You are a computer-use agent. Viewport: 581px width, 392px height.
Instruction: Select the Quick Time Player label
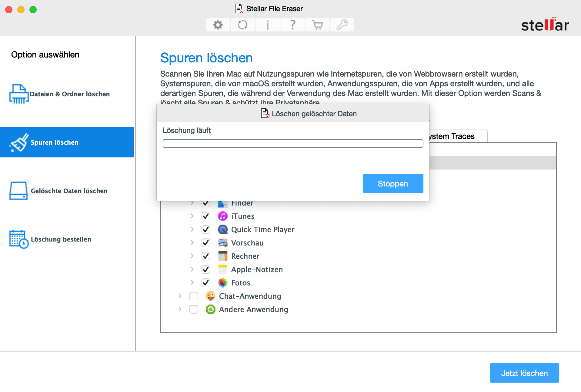263,229
